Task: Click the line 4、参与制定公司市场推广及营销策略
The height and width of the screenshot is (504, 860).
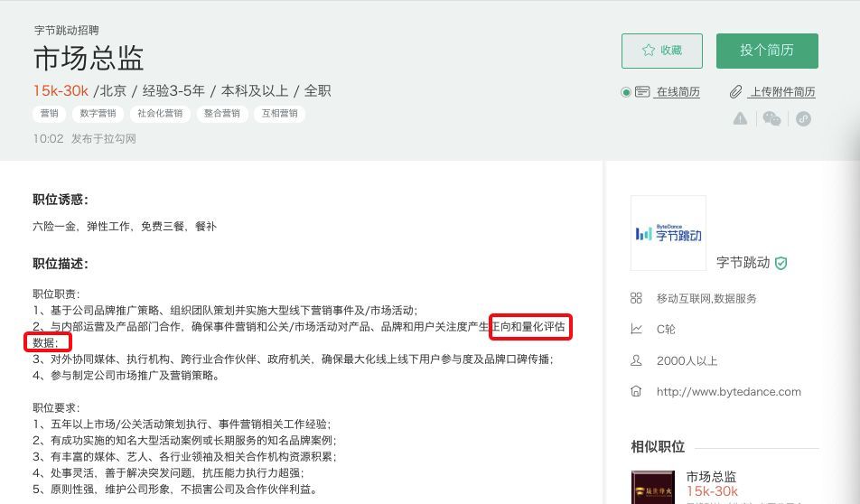Action: (x=126, y=375)
